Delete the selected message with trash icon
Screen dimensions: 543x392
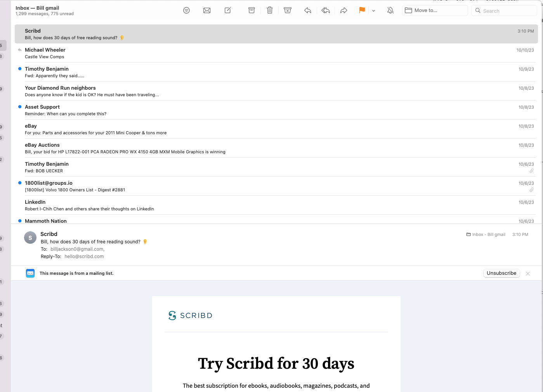click(x=270, y=10)
